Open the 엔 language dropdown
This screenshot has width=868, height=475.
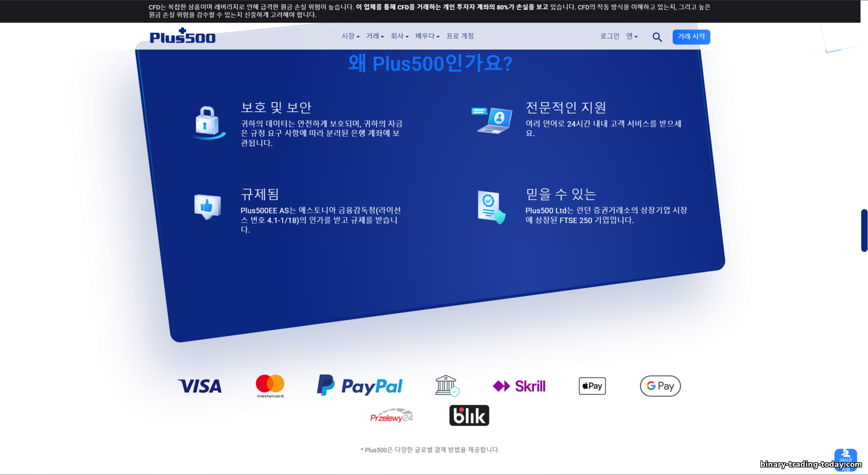click(x=632, y=36)
